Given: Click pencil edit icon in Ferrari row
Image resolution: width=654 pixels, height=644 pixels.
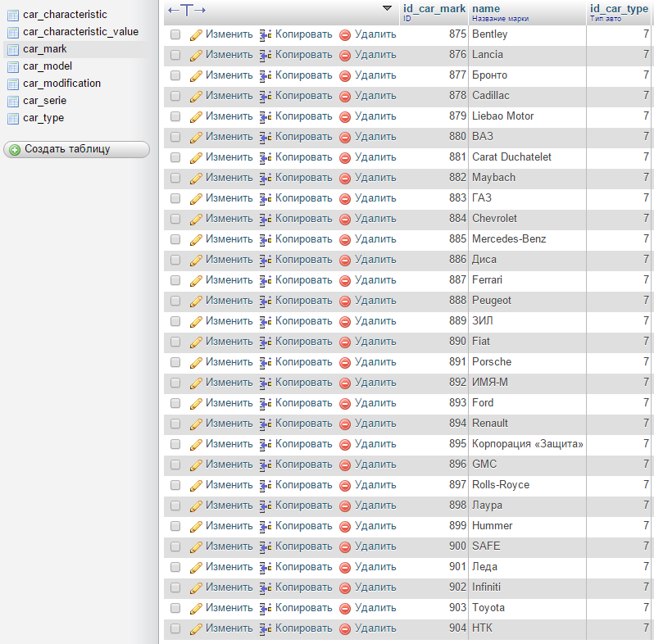Looking at the screenshot, I should [x=196, y=281].
